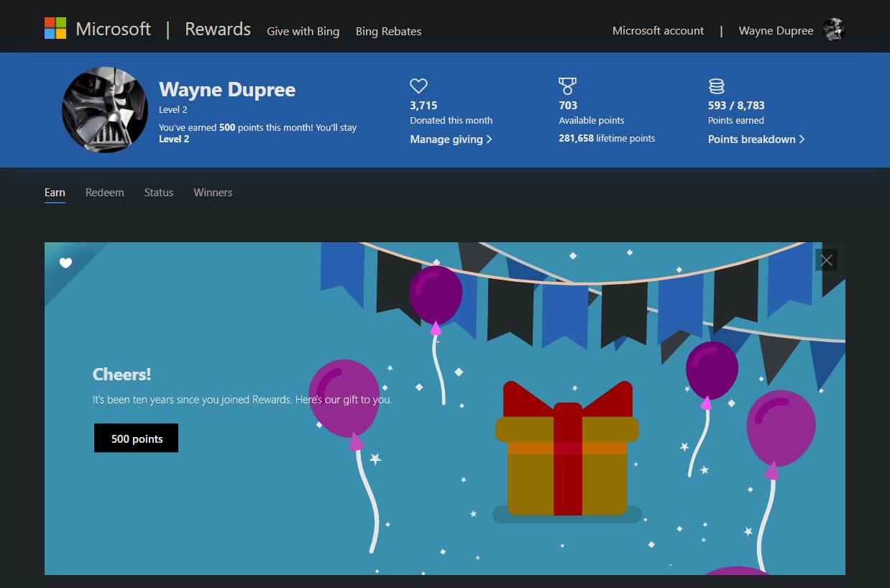This screenshot has height=588, width=890.
Task: Click the large Darth Vader profile picture
Action: [105, 110]
